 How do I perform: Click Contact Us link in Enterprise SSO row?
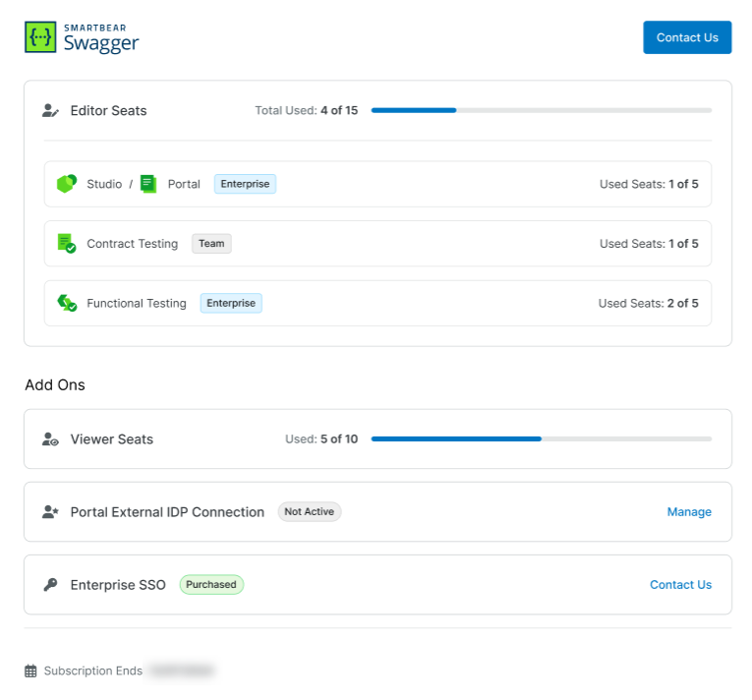[x=680, y=585]
